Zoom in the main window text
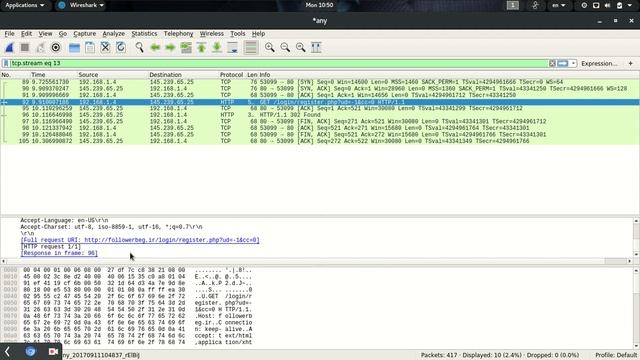 (x=269, y=47)
